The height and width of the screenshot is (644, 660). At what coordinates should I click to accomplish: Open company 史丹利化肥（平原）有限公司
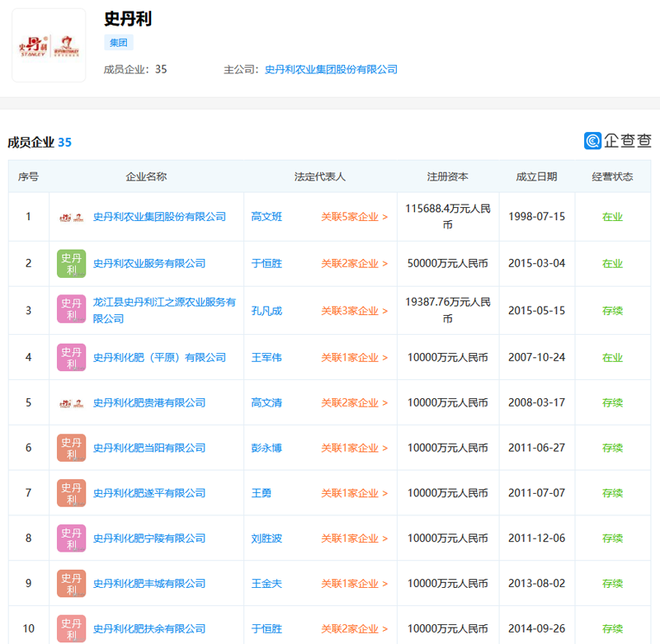point(159,358)
